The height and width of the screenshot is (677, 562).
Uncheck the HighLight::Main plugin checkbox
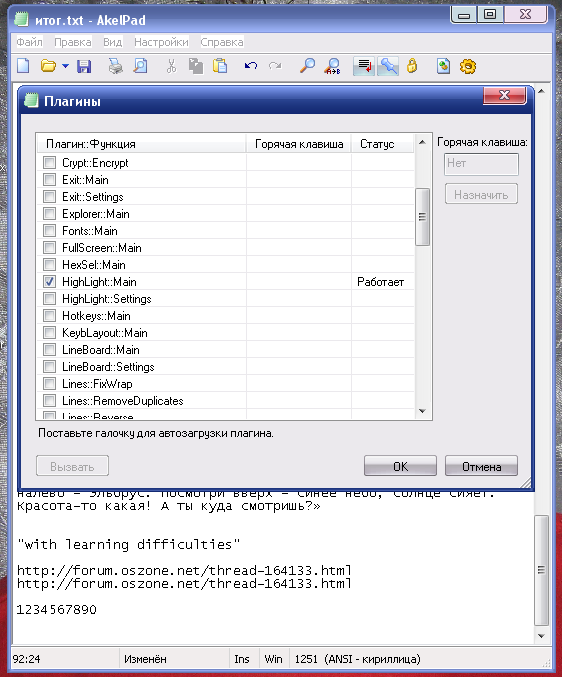[50, 282]
